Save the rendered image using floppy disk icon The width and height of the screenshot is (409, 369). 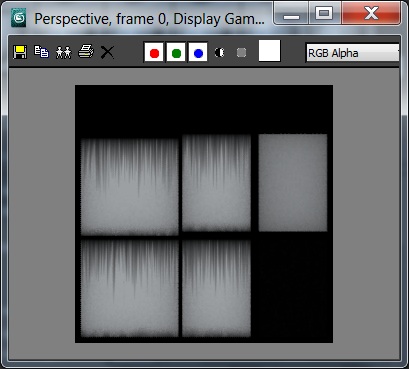(x=20, y=52)
